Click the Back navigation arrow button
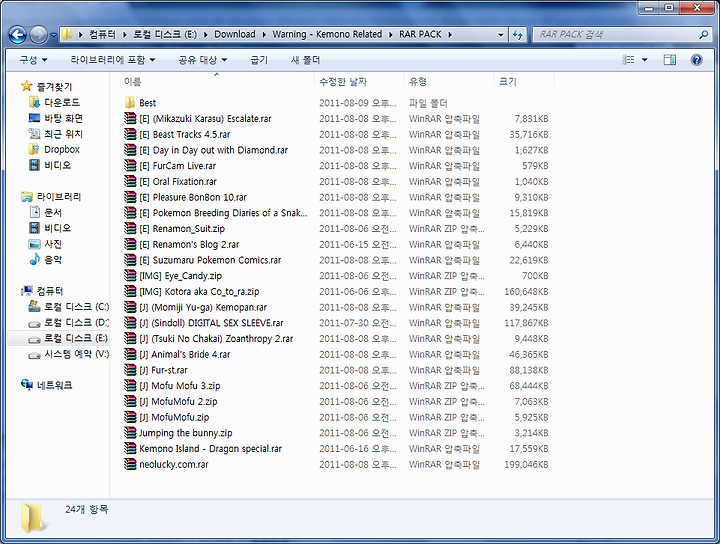 [17, 34]
